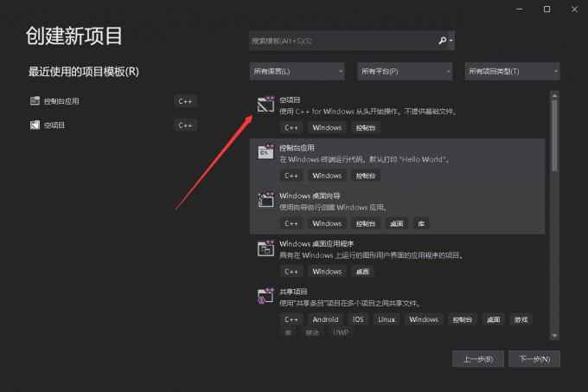Click the 桌面 tag under Windows 桌面向导
Screen dimensions: 588x392
coord(396,223)
